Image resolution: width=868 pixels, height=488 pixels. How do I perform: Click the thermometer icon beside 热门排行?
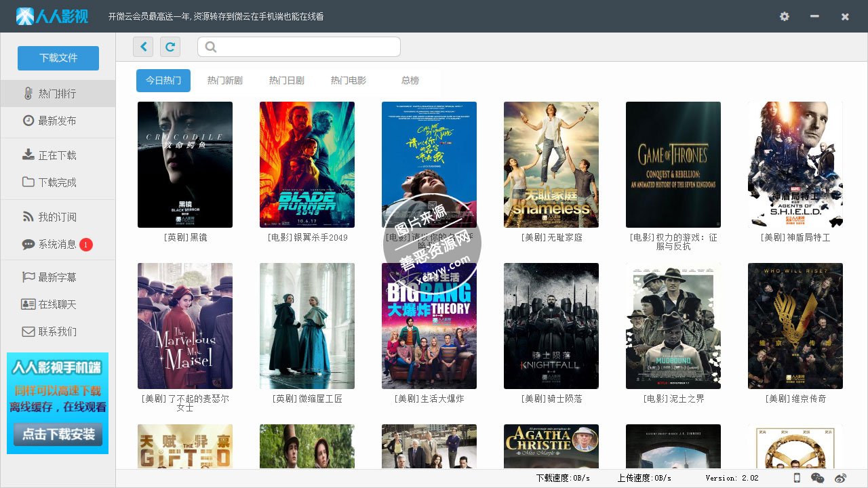pos(28,94)
